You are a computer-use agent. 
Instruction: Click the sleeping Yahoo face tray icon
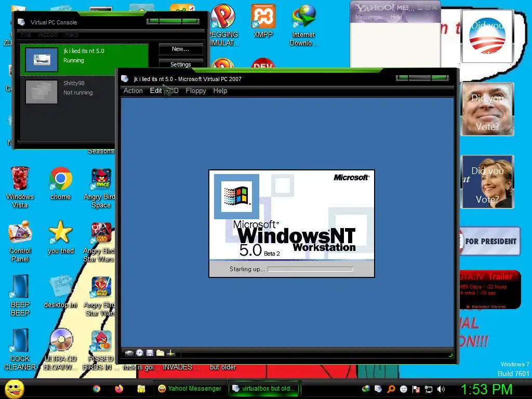(403, 389)
